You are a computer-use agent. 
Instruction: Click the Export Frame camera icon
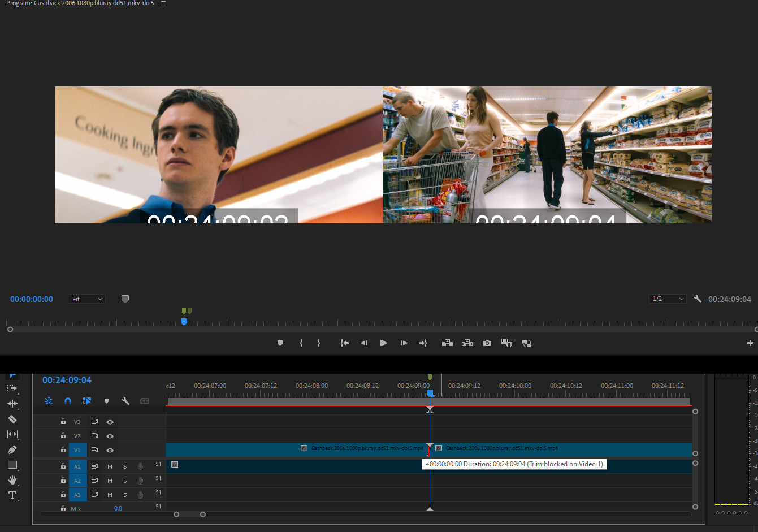coord(487,343)
